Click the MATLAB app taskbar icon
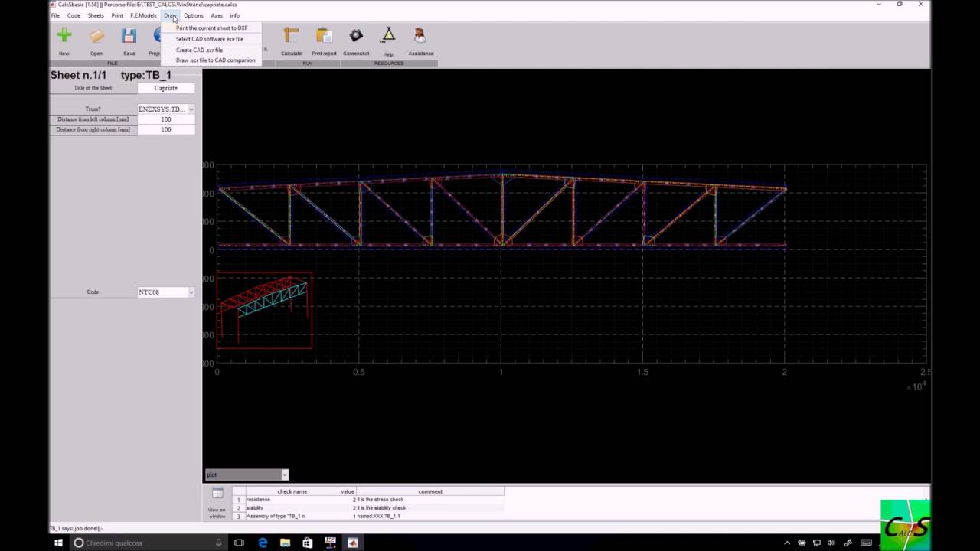 point(353,543)
